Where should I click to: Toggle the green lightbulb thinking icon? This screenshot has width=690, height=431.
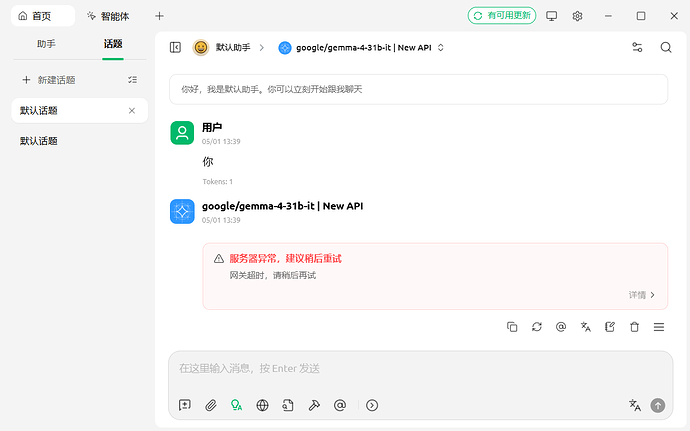pos(236,405)
